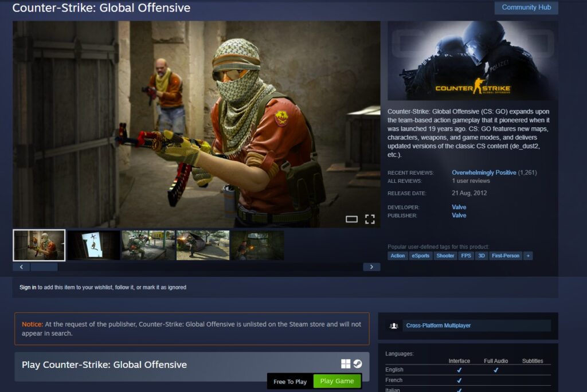Select the Action tag
The height and width of the screenshot is (392, 587).
(x=397, y=256)
